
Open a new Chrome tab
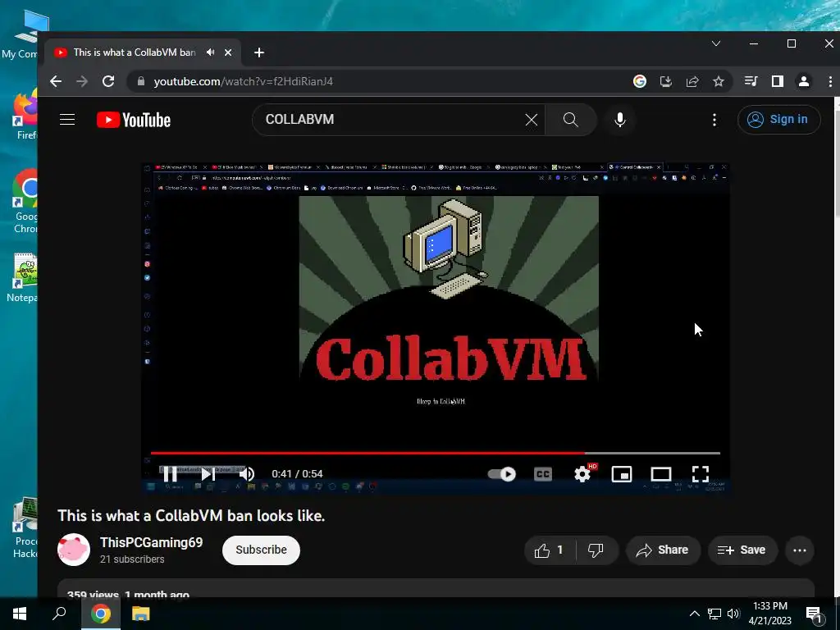click(258, 52)
